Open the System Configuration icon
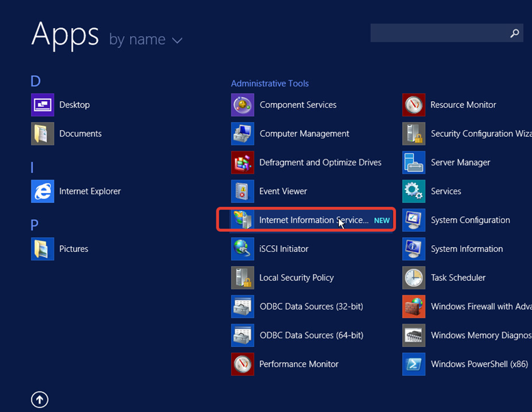 pyautogui.click(x=413, y=220)
